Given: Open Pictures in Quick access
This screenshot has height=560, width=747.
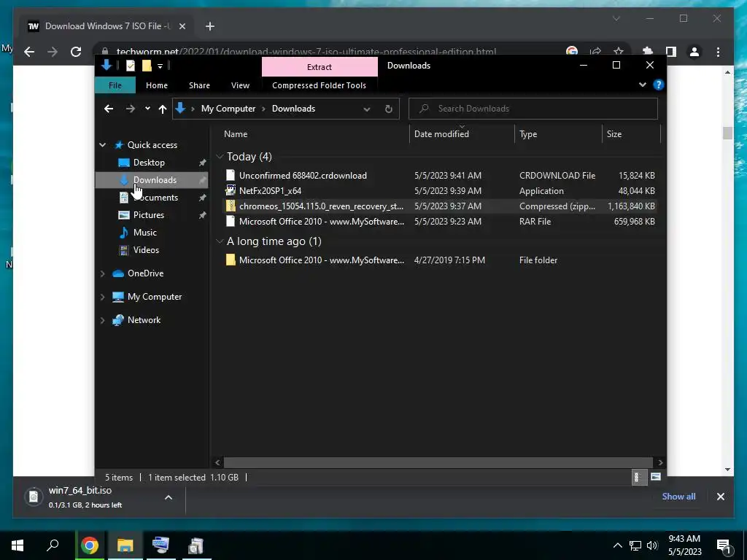Looking at the screenshot, I should pyautogui.click(x=149, y=215).
